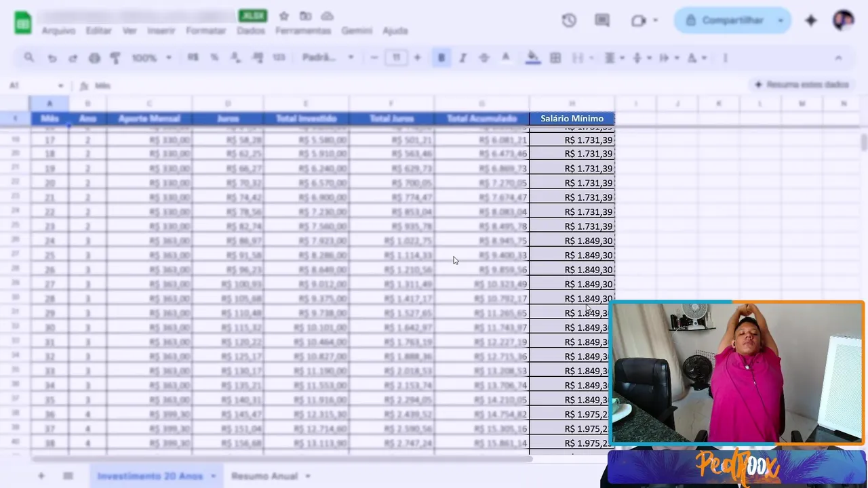Open the borders menu
The height and width of the screenshot is (488, 868).
pyautogui.click(x=555, y=58)
